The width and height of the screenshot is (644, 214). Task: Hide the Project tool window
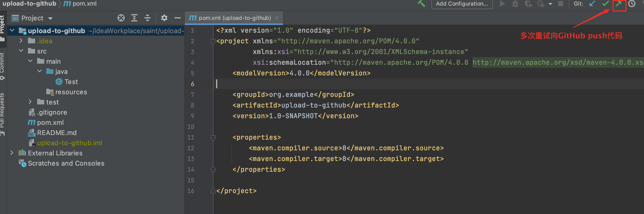click(178, 18)
